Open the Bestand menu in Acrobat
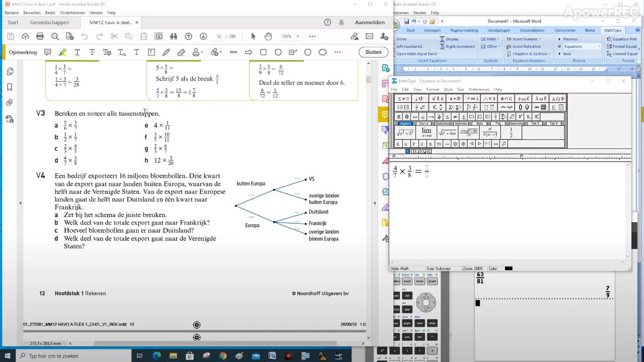The height and width of the screenshot is (362, 644). point(12,13)
